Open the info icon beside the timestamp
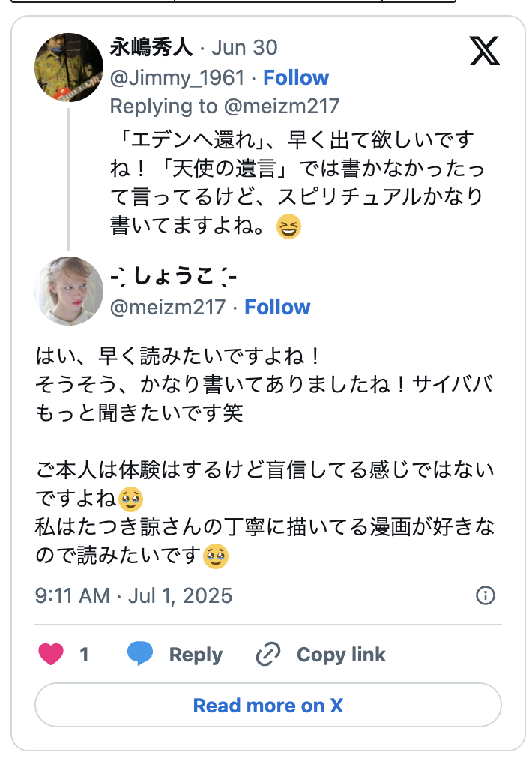 486,595
